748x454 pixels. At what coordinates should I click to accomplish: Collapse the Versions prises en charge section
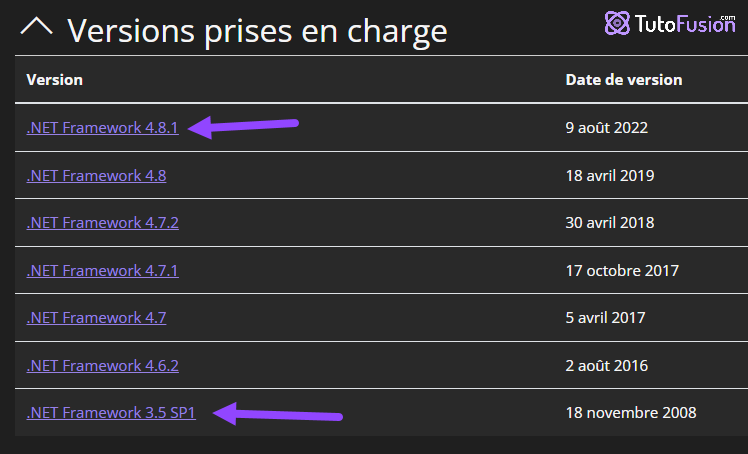tap(36, 27)
